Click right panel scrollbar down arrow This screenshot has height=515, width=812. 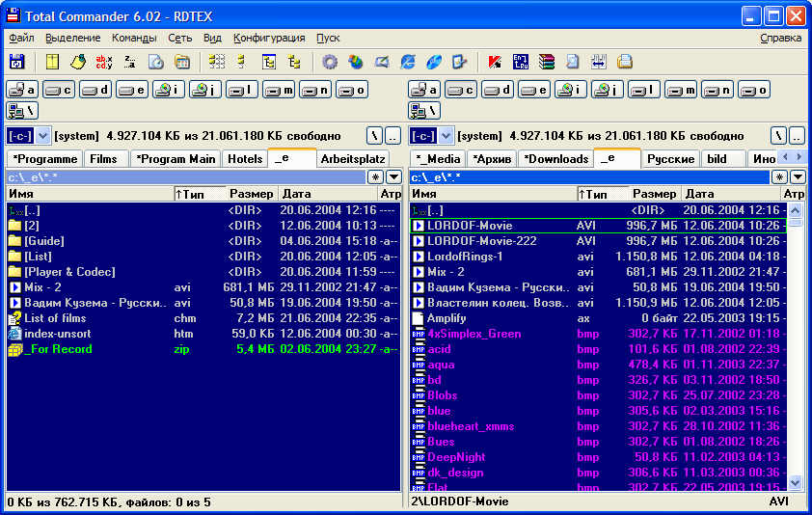796,483
